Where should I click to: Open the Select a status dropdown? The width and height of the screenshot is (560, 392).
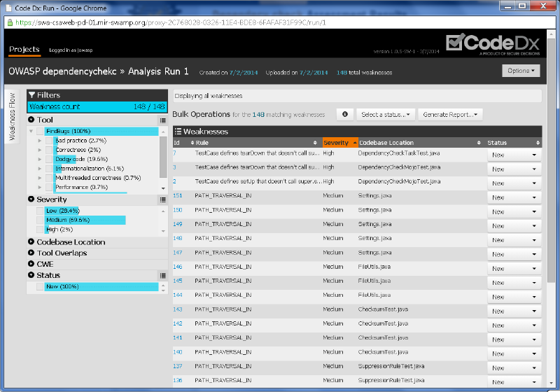coord(386,114)
